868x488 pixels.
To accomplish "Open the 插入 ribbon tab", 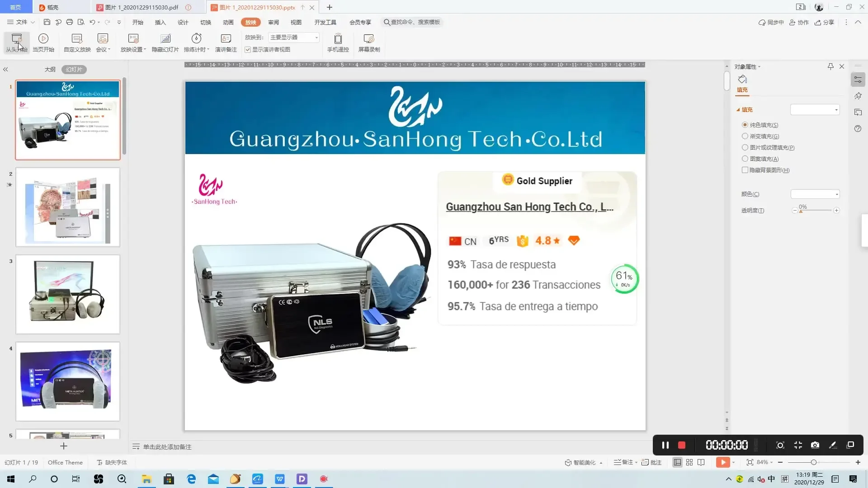I will click(160, 22).
